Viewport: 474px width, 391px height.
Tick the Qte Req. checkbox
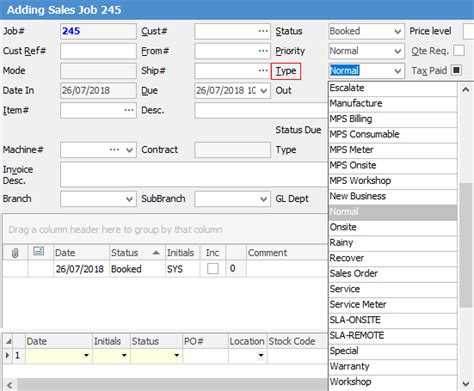(459, 51)
